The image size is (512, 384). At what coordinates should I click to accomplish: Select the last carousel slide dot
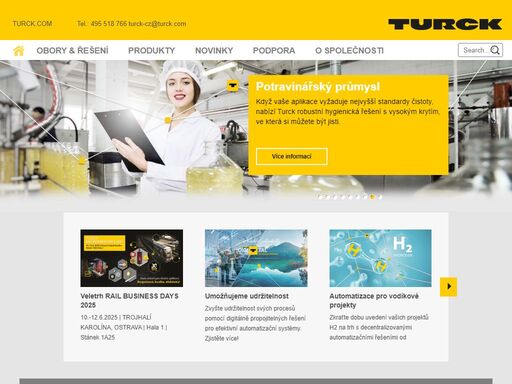(x=380, y=197)
